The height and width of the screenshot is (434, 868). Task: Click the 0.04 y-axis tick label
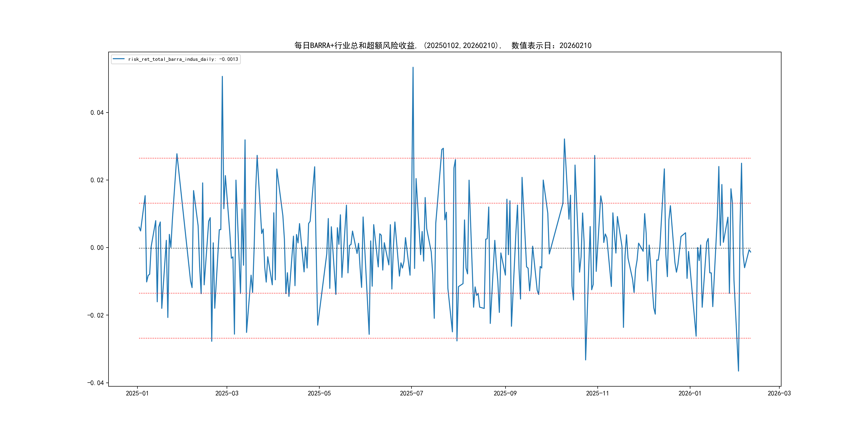tap(97, 113)
